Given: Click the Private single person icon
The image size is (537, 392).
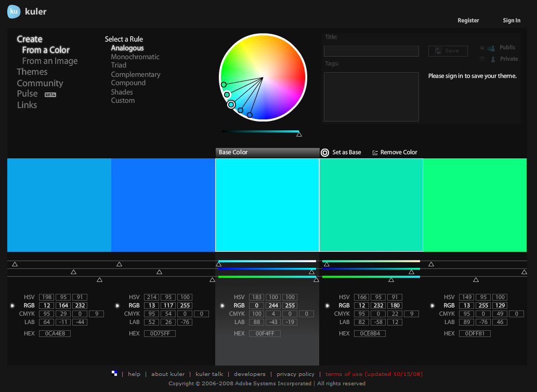Looking at the screenshot, I should (493, 59).
